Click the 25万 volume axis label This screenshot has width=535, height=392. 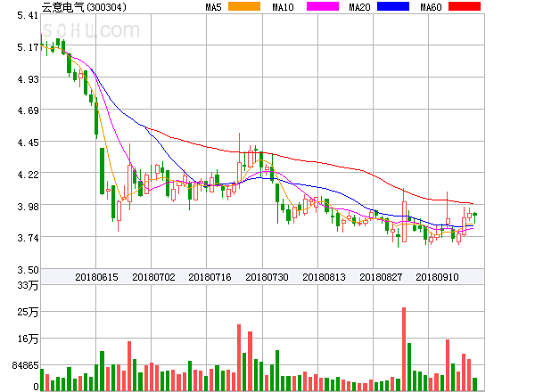tap(28, 312)
